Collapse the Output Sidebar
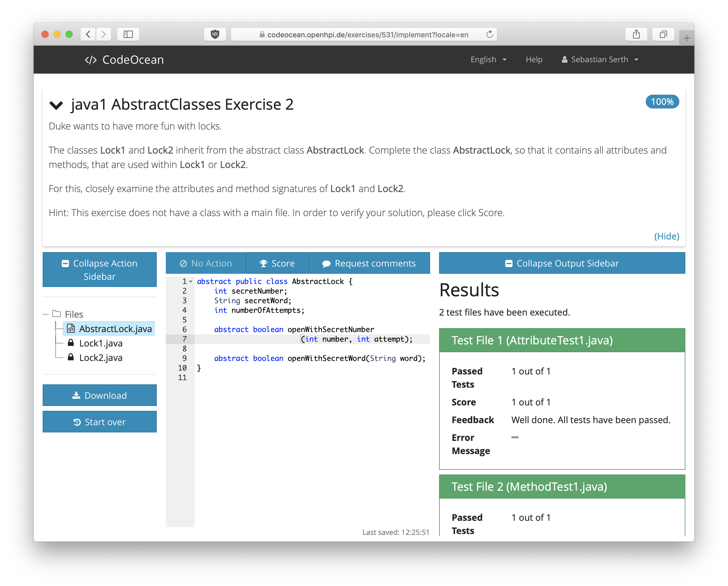 [562, 263]
